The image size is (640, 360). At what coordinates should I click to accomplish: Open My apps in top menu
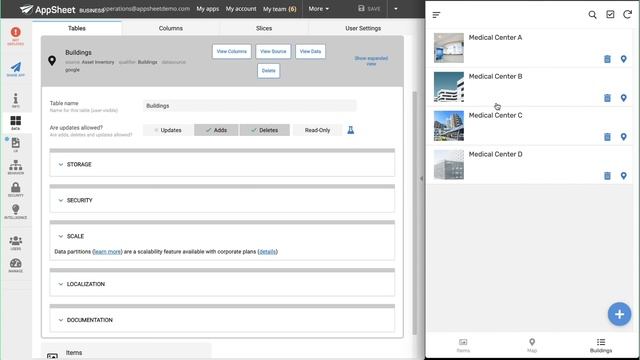tap(208, 9)
